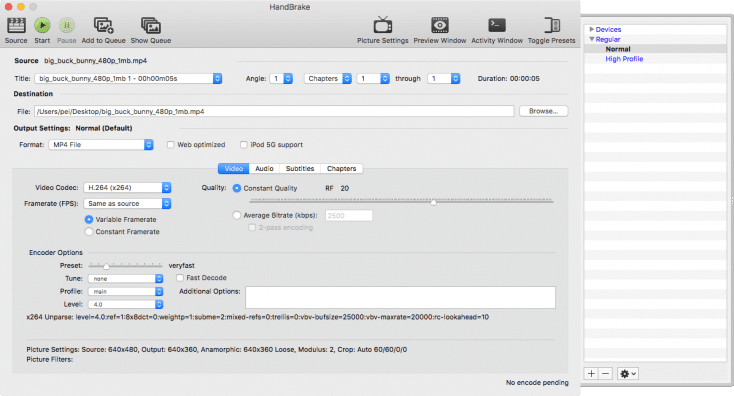The image size is (734, 396).
Task: Open the Format MP4 File dropdown
Action: (101, 145)
